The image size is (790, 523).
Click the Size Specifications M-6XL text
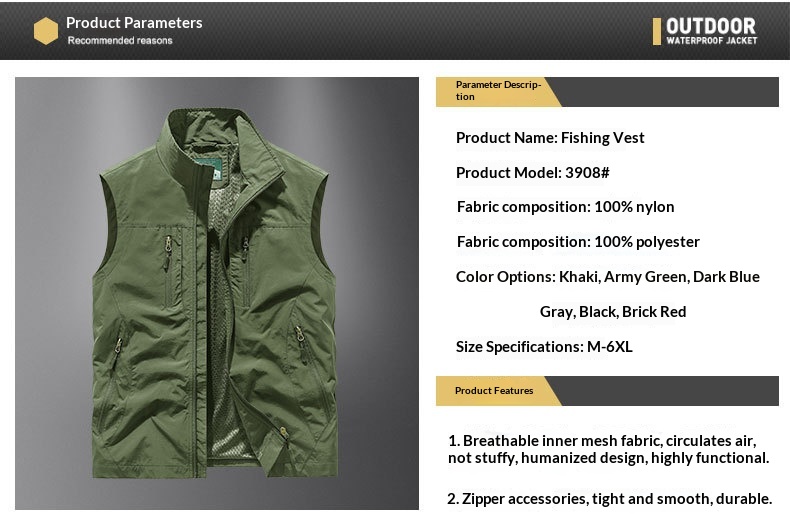tap(544, 347)
